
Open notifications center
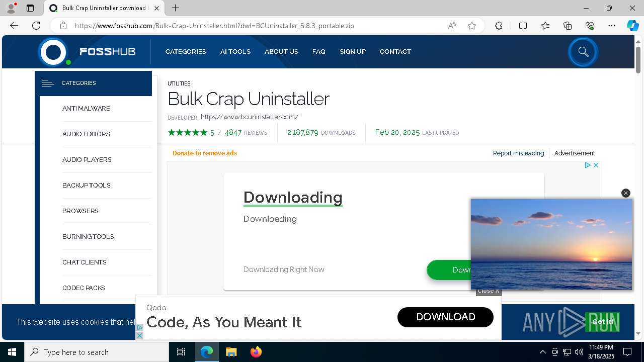click(x=627, y=352)
